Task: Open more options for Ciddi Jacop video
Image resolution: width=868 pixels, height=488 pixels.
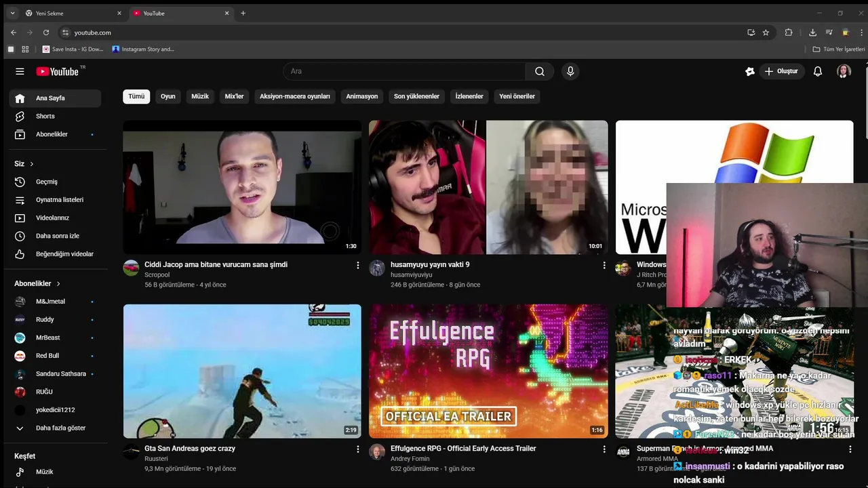Action: 358,266
